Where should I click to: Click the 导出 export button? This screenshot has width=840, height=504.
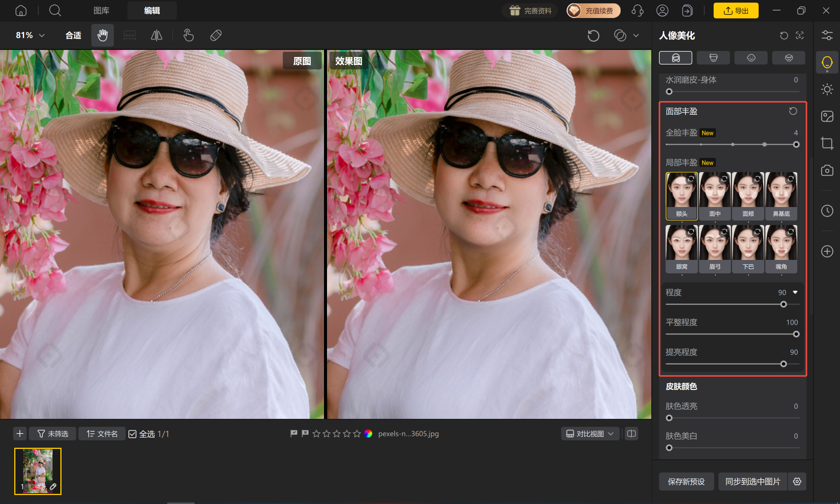[736, 10]
